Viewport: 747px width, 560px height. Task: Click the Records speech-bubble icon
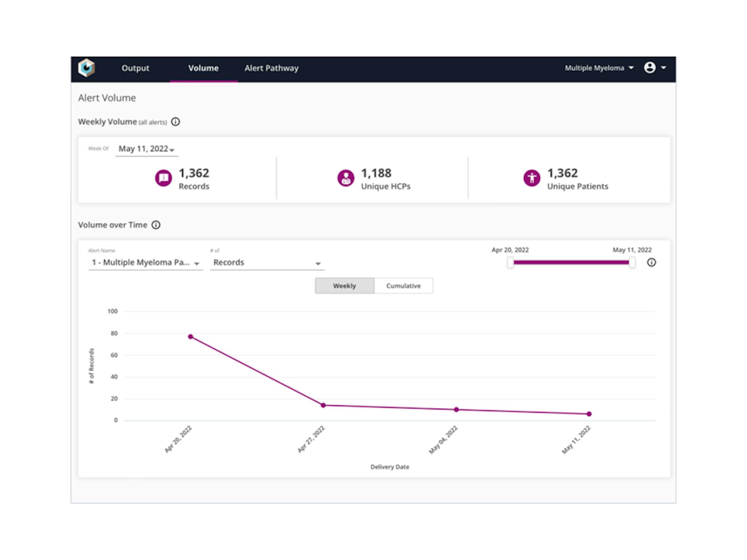click(x=163, y=178)
